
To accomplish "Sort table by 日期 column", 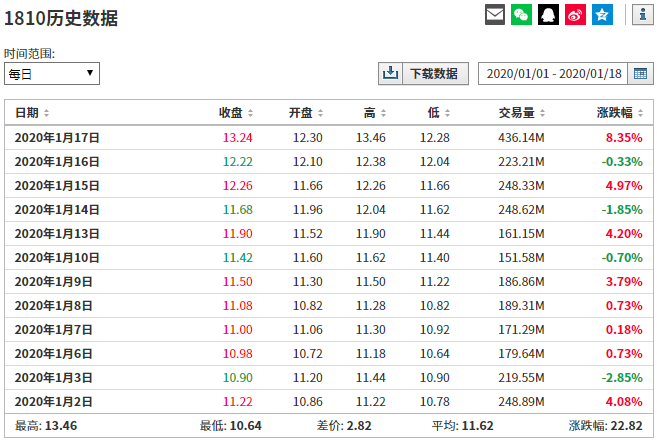I will (32, 113).
